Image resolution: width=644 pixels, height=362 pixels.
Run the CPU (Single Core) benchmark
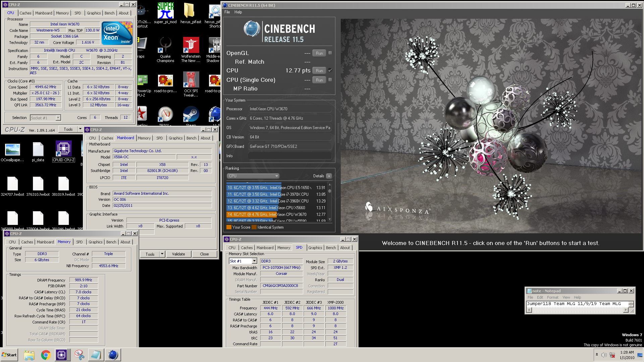coord(319,80)
